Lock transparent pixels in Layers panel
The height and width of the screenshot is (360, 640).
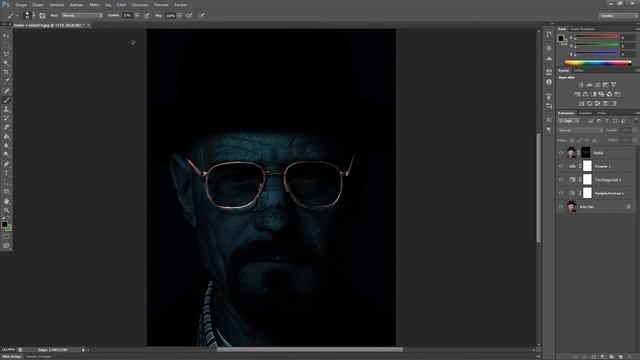click(572, 140)
